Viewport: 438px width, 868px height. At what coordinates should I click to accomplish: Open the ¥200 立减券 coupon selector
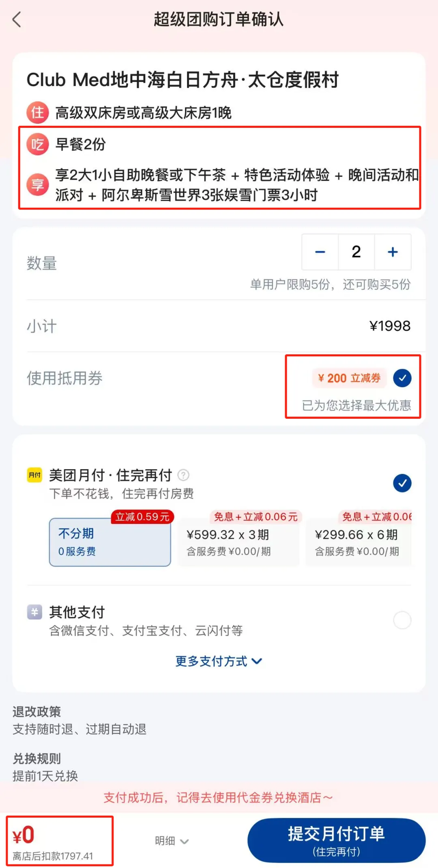point(349,378)
